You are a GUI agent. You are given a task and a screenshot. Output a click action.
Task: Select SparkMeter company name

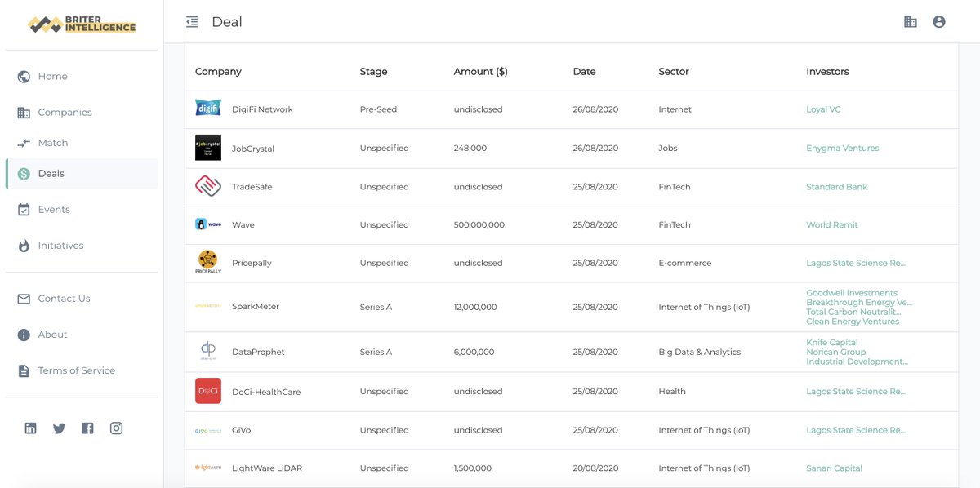(256, 307)
